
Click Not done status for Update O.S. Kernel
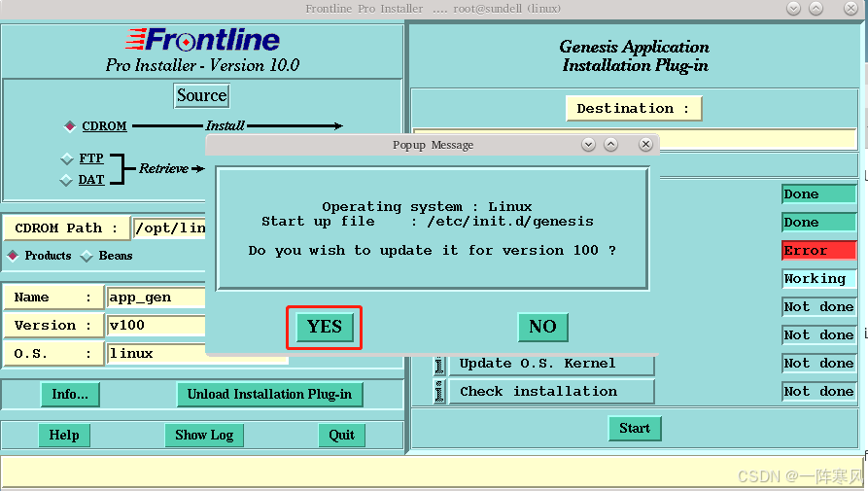pyautogui.click(x=818, y=363)
